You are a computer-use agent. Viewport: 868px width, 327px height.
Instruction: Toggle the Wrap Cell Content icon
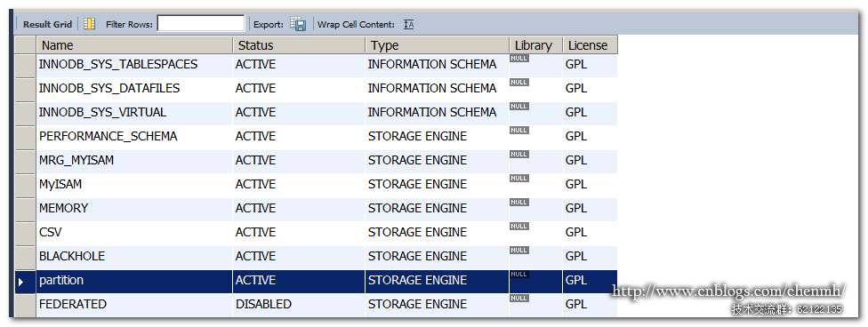[x=408, y=24]
